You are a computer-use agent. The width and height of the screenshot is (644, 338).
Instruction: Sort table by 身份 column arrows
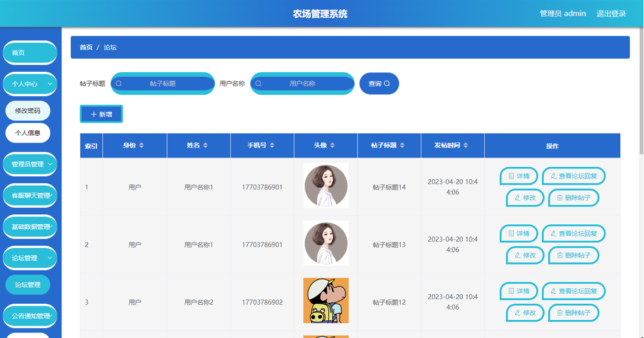pos(142,145)
